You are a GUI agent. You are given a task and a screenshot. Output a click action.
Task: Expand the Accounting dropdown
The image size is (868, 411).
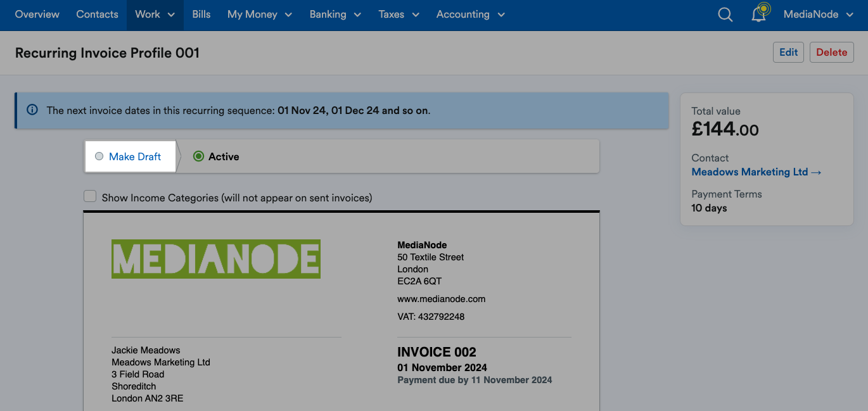pos(470,14)
